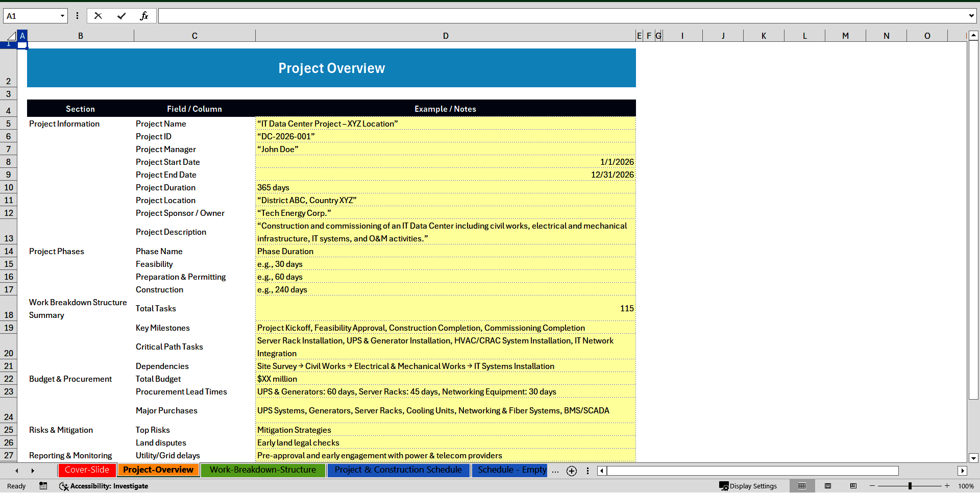
Task: Click the next sheet navigation arrow
Action: pos(33,471)
